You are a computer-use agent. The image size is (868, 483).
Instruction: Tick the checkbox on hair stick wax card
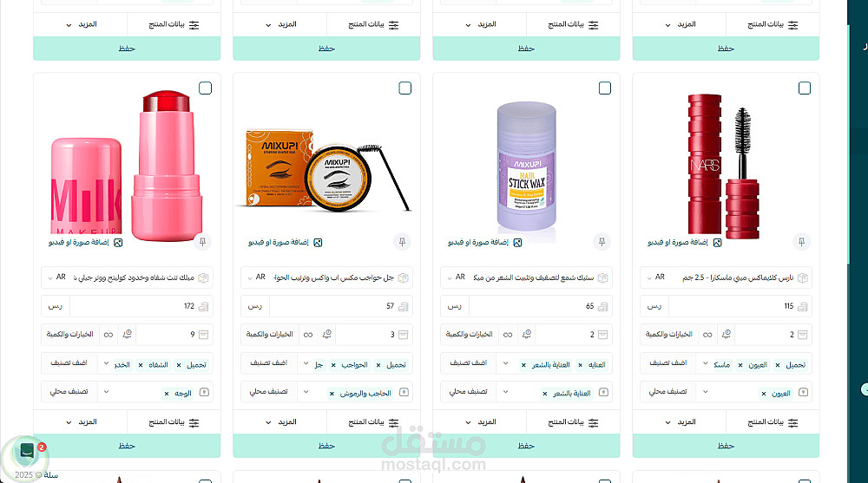(x=604, y=88)
